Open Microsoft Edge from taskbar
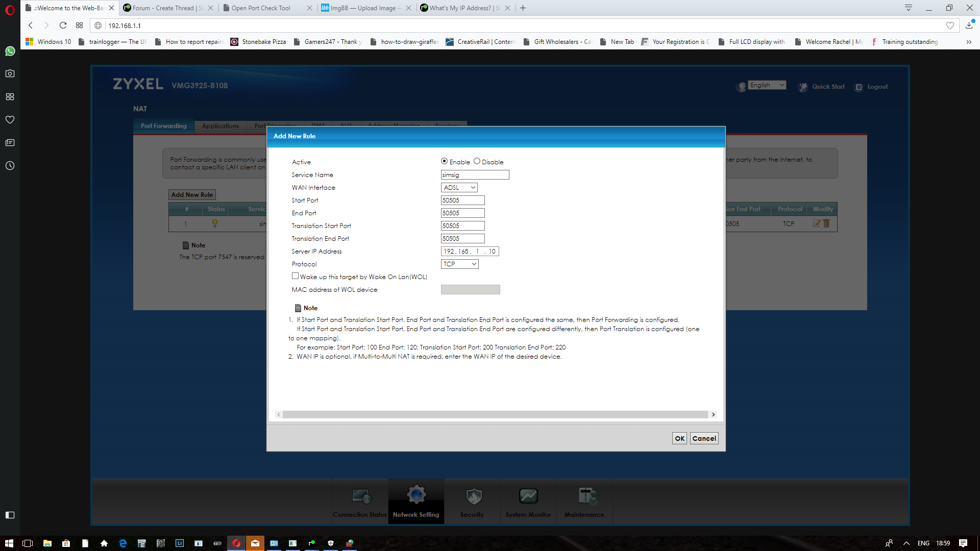Viewport: 980px width, 551px height. pyautogui.click(x=122, y=543)
